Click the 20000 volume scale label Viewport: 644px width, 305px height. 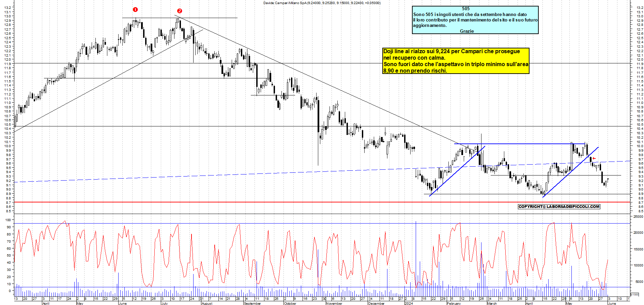(638, 233)
